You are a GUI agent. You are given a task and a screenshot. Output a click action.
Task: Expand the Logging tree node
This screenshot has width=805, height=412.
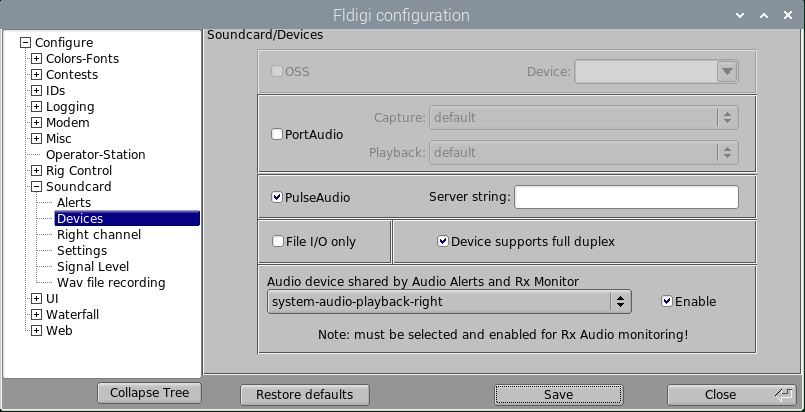coord(36,107)
